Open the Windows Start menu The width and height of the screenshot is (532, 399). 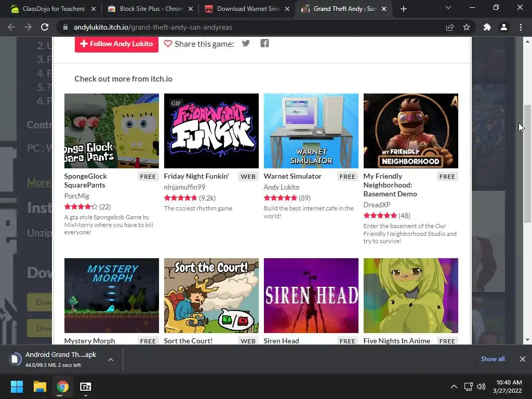point(17,387)
